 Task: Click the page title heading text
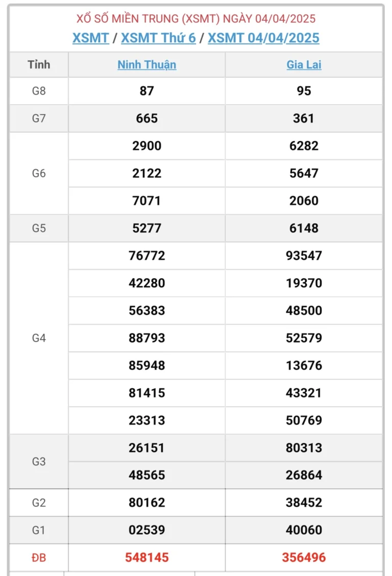click(196, 19)
